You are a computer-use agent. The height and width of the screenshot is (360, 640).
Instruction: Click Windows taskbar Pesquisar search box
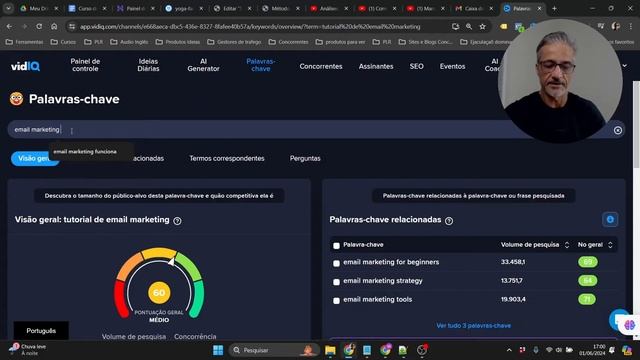(273, 350)
